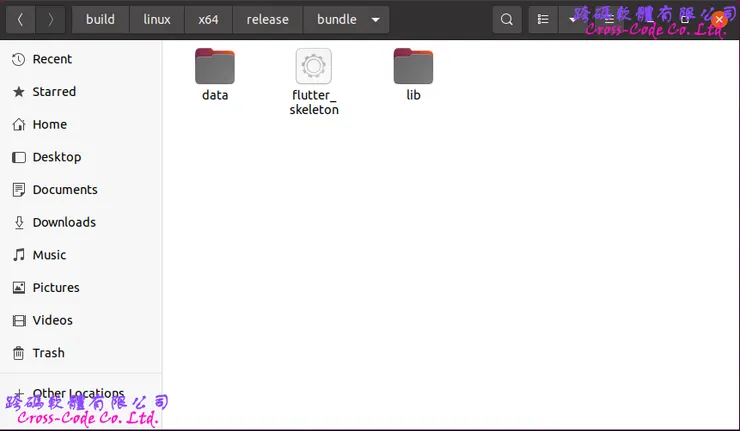Screen dimensions: 740x431
Task: Navigate to the build path segment
Action: [101, 19]
